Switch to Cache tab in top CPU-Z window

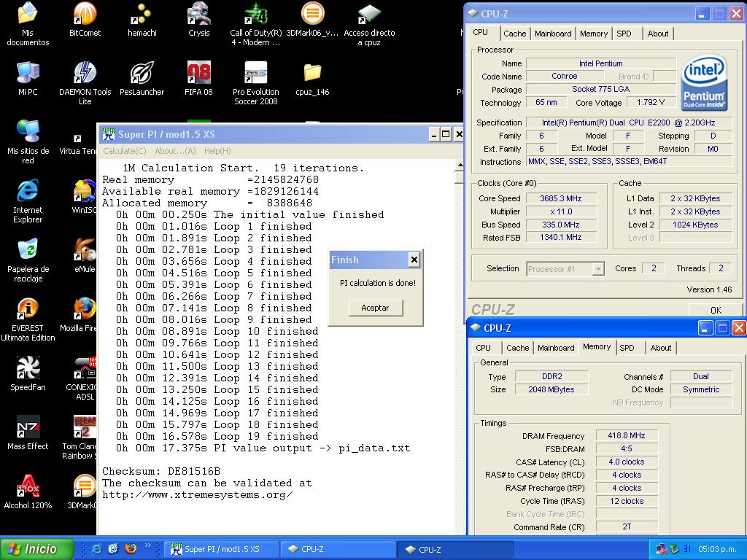[x=514, y=34]
